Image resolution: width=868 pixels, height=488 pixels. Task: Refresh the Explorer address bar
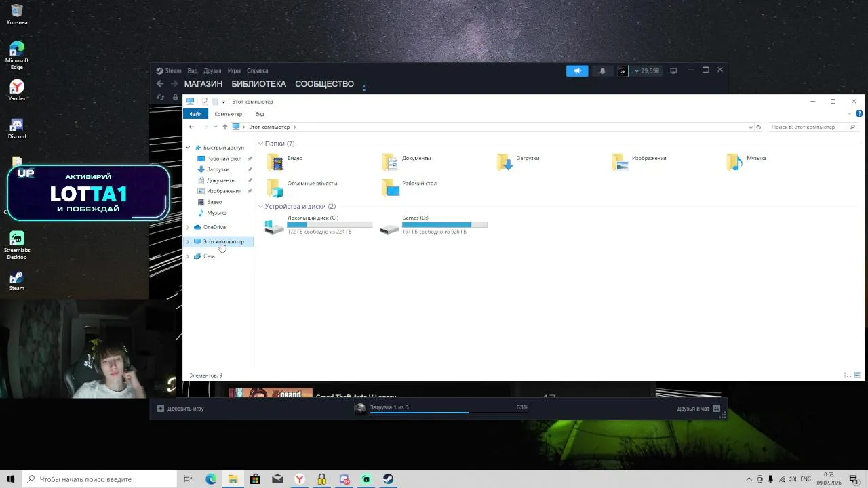point(758,127)
